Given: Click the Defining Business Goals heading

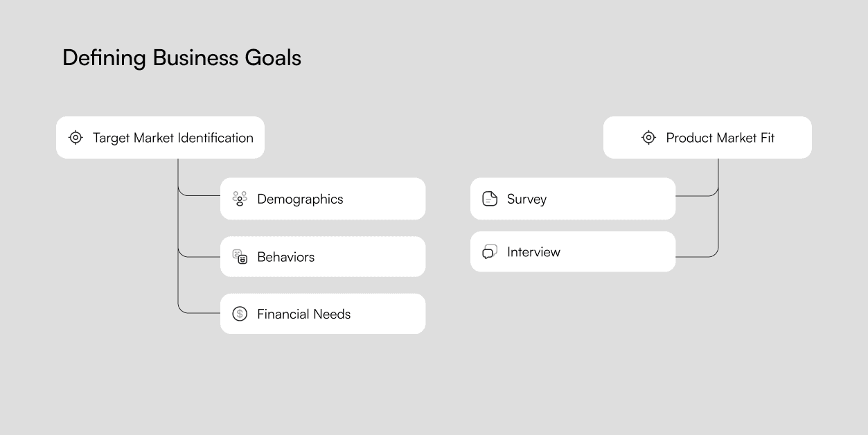Looking at the screenshot, I should pos(181,57).
